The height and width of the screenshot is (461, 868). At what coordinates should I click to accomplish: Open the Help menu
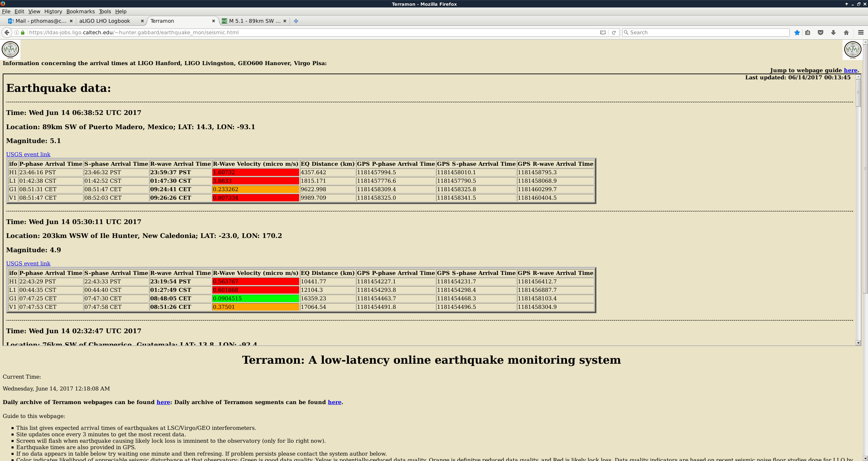[x=121, y=12]
